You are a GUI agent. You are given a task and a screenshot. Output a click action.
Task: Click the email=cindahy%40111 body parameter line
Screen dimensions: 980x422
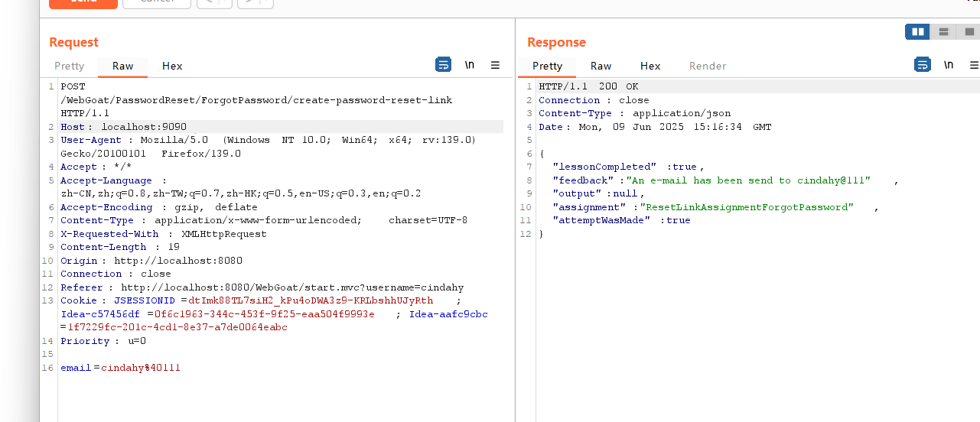pos(121,368)
